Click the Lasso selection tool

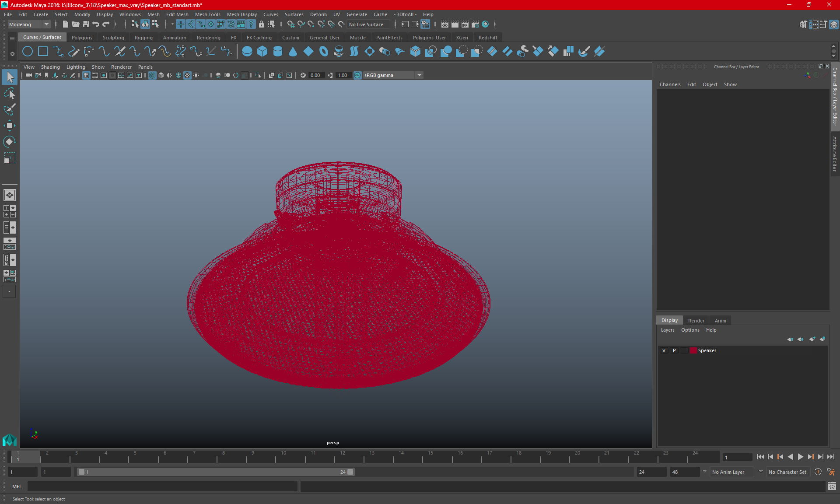pos(9,94)
